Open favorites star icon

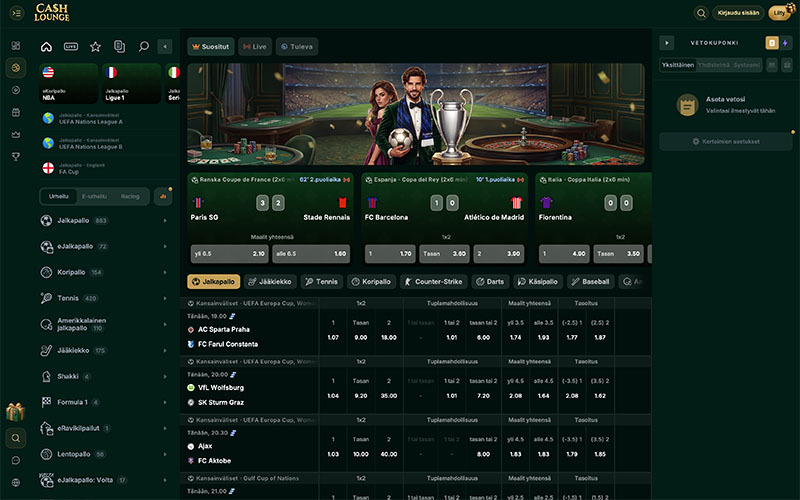click(95, 47)
